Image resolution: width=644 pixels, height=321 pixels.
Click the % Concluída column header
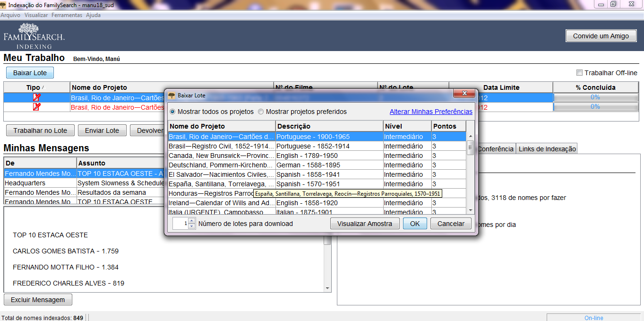[x=595, y=87]
